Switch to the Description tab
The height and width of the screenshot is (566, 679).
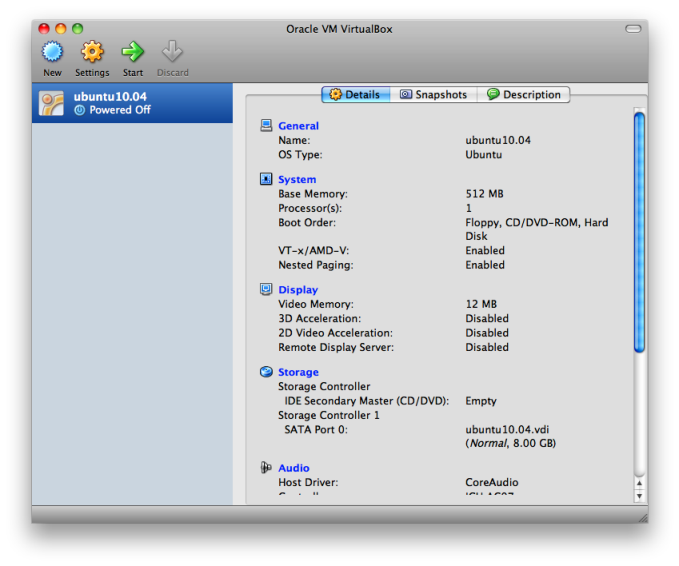[524, 94]
